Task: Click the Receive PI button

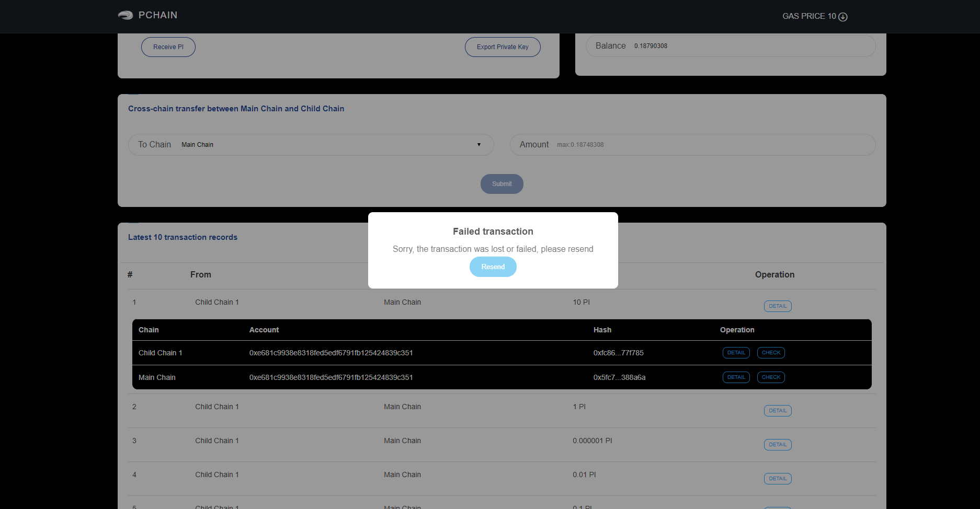Action: point(168,47)
